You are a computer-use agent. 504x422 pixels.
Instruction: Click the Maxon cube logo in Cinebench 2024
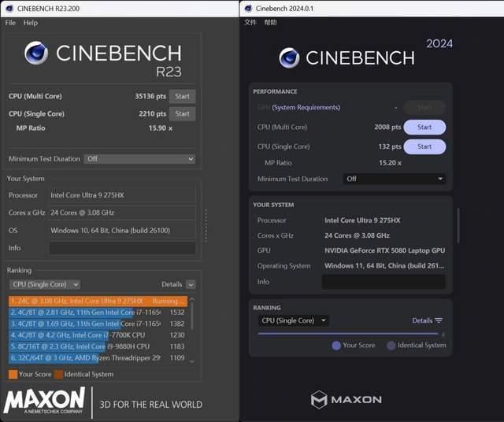point(319,399)
